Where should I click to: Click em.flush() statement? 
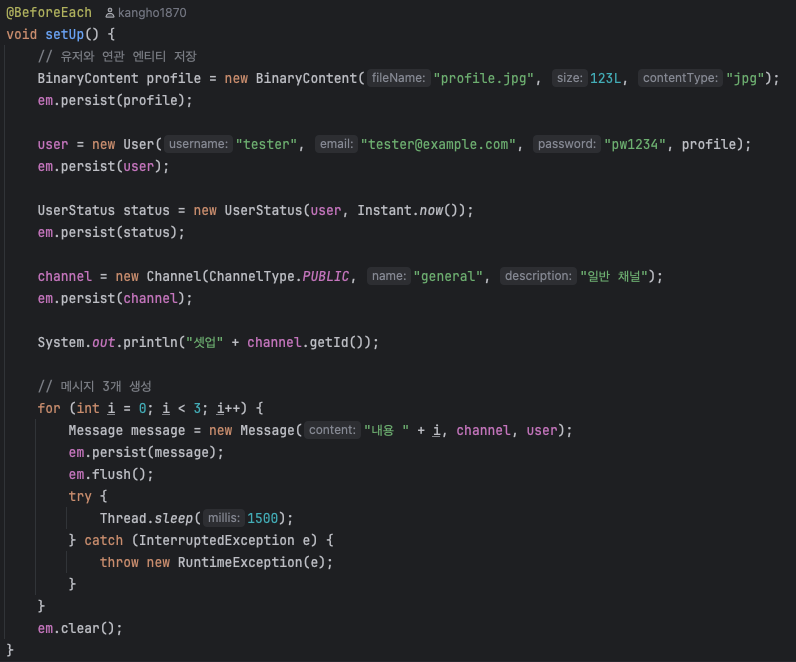(111, 474)
